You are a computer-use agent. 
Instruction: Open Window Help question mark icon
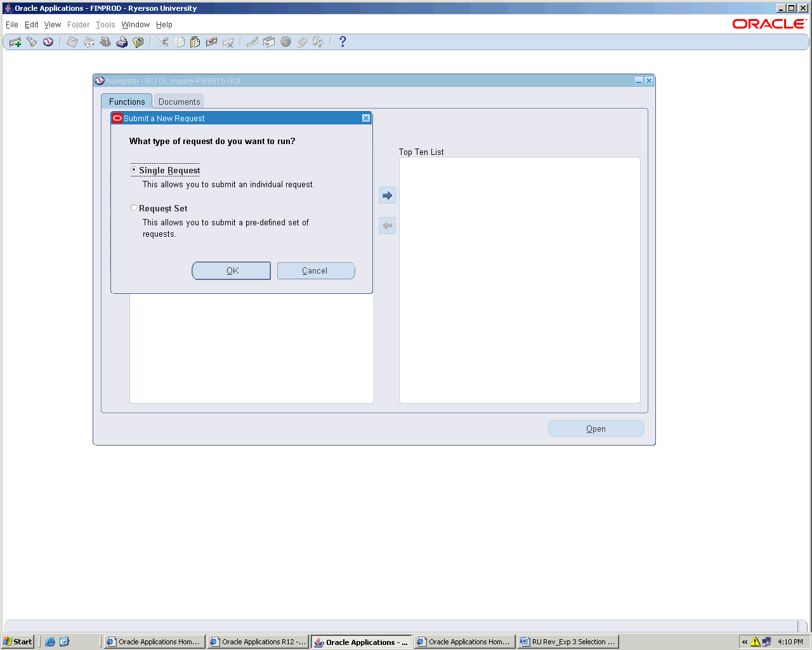click(343, 42)
